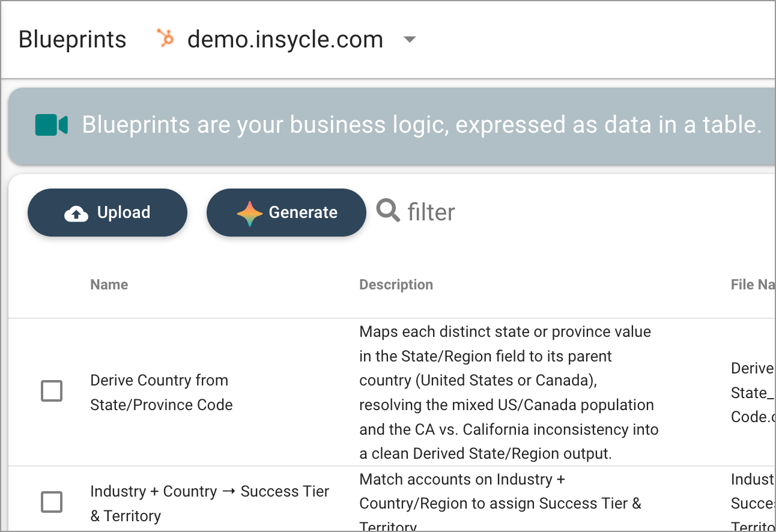Open the demo.insycle.com account dropdown arrow
The width and height of the screenshot is (776, 532).
click(x=410, y=40)
